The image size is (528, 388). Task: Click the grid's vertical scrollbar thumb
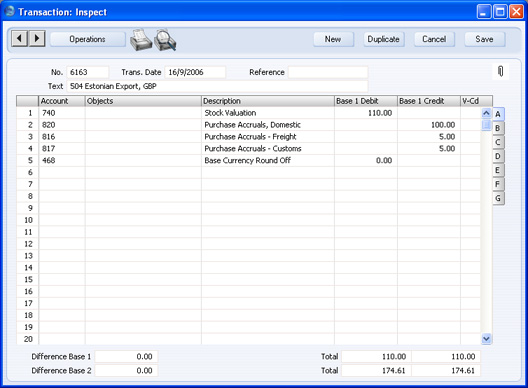486,125
